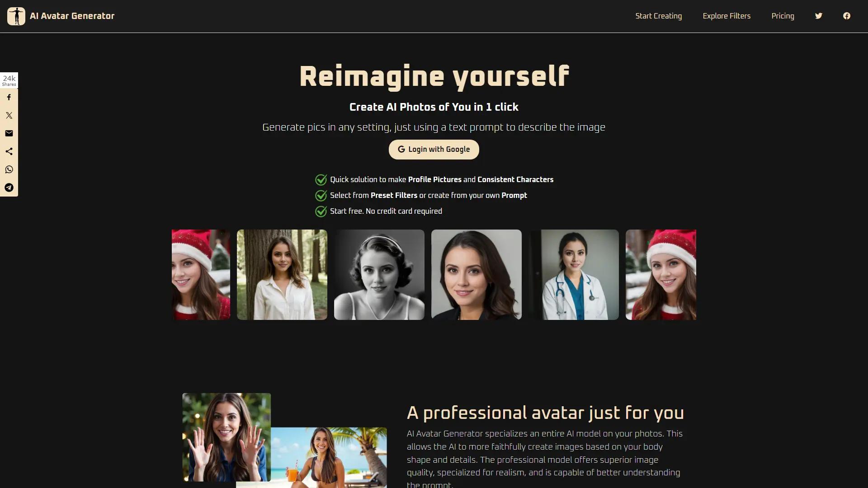This screenshot has height=488, width=868.
Task: Go to the Explore Filters nav item
Action: tap(726, 16)
